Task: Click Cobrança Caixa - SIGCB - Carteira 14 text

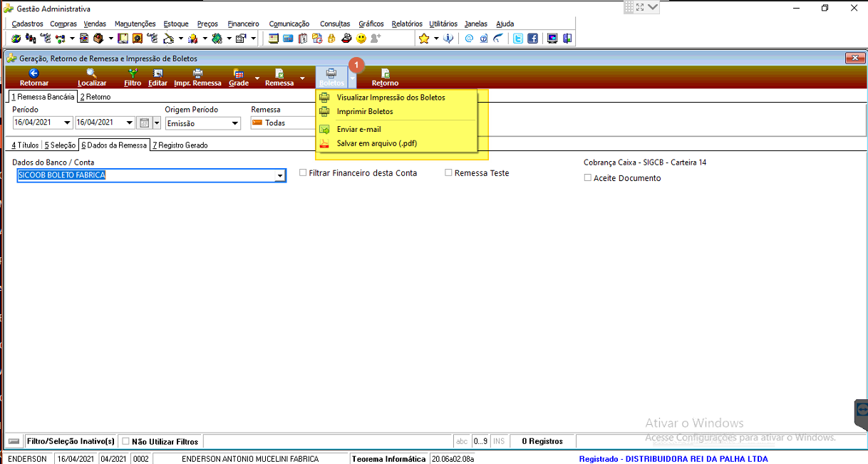Action: 645,163
